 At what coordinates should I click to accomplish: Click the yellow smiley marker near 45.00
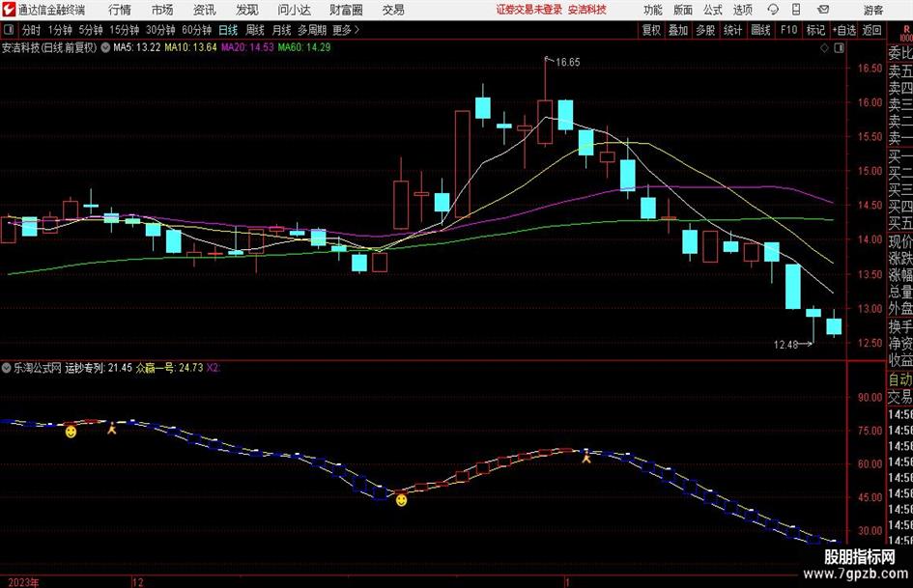click(401, 500)
